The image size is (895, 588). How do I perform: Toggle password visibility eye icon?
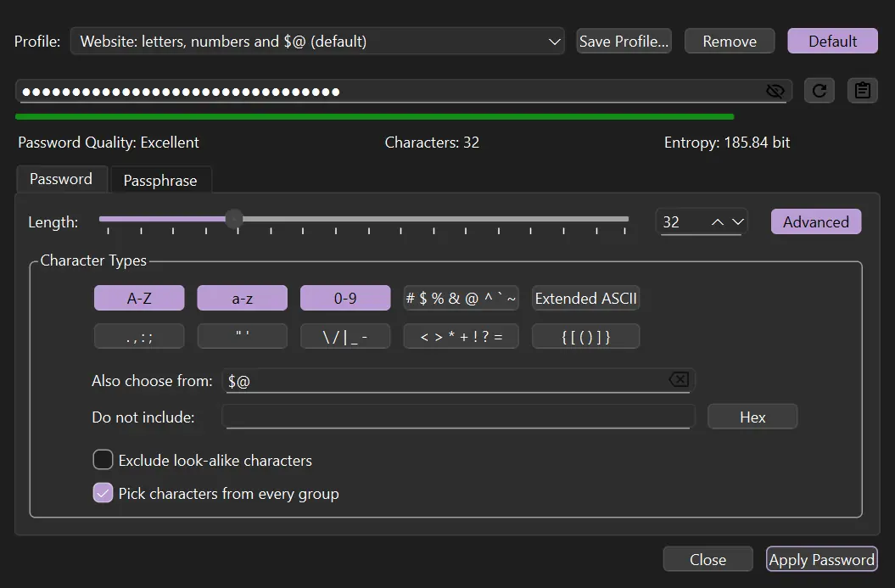click(x=775, y=91)
